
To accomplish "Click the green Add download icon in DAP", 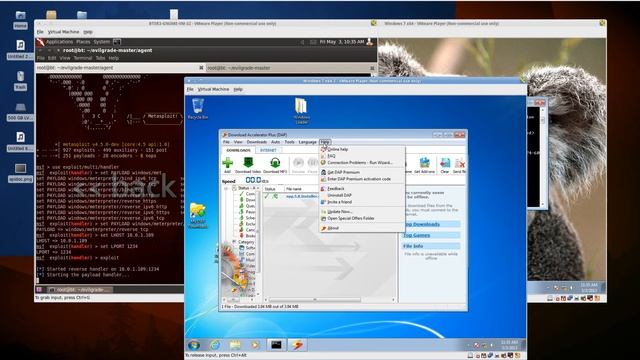I will (x=227, y=164).
